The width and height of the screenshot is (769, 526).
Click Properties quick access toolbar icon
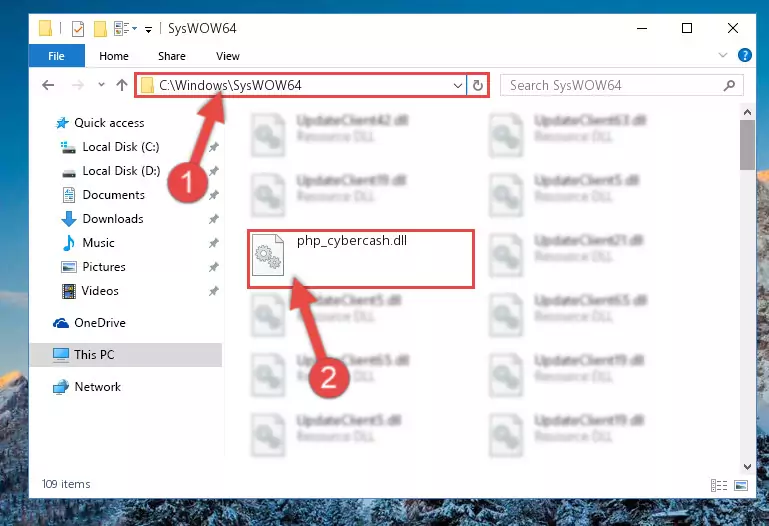[77, 29]
